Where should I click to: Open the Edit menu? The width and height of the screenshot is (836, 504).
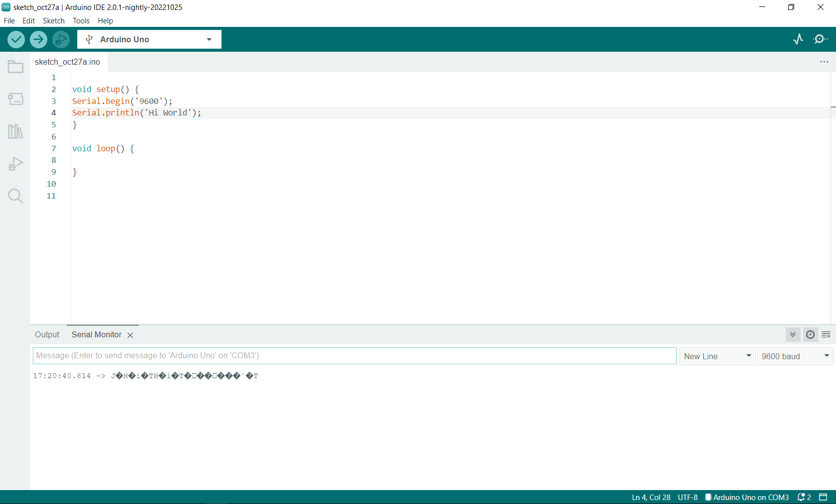pyautogui.click(x=28, y=21)
